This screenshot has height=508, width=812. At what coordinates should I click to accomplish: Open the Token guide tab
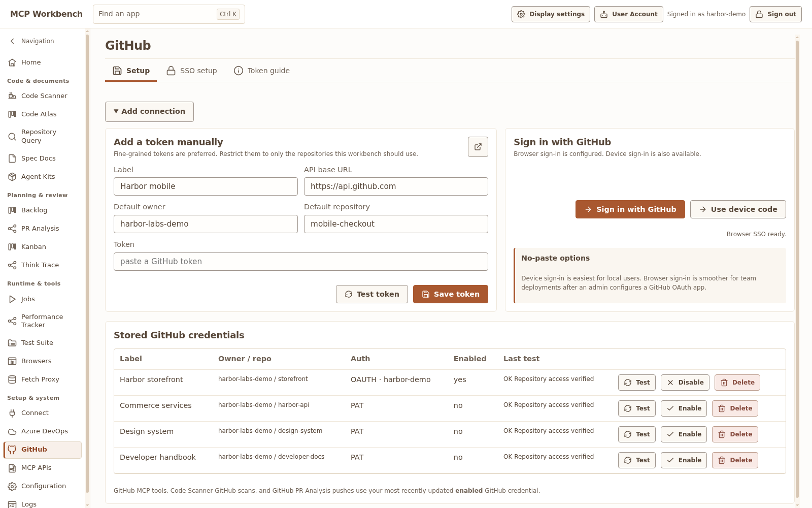click(x=261, y=71)
